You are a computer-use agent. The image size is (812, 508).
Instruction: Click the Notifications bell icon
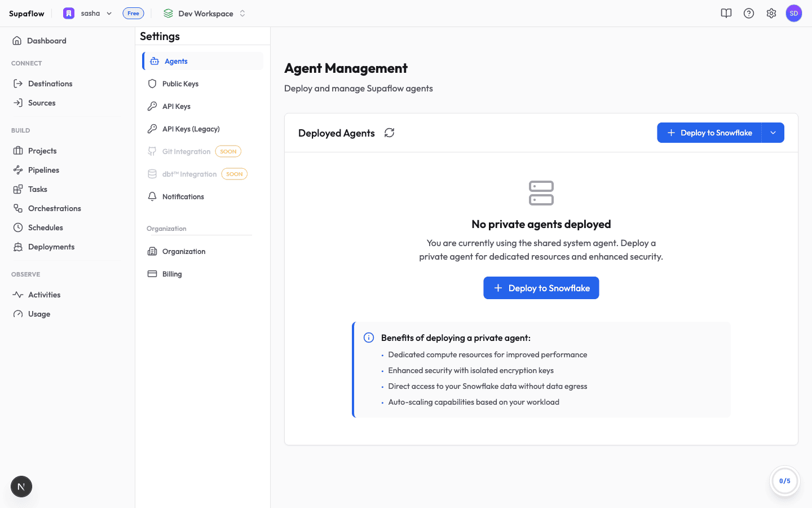(x=152, y=196)
